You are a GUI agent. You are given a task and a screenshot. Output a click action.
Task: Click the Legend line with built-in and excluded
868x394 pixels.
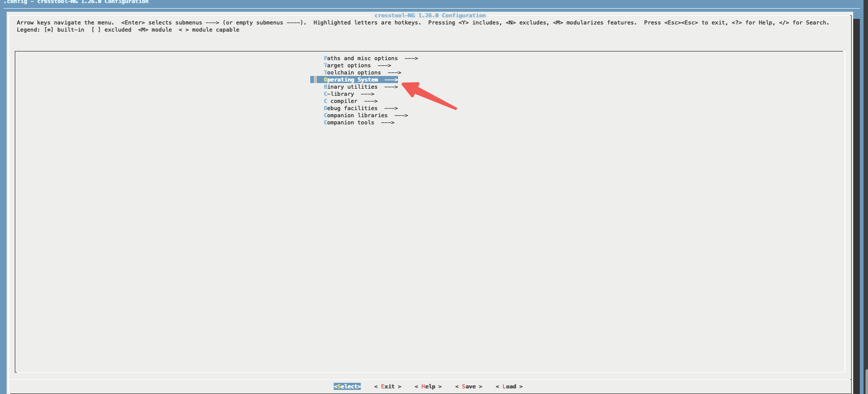pyautogui.click(x=128, y=30)
